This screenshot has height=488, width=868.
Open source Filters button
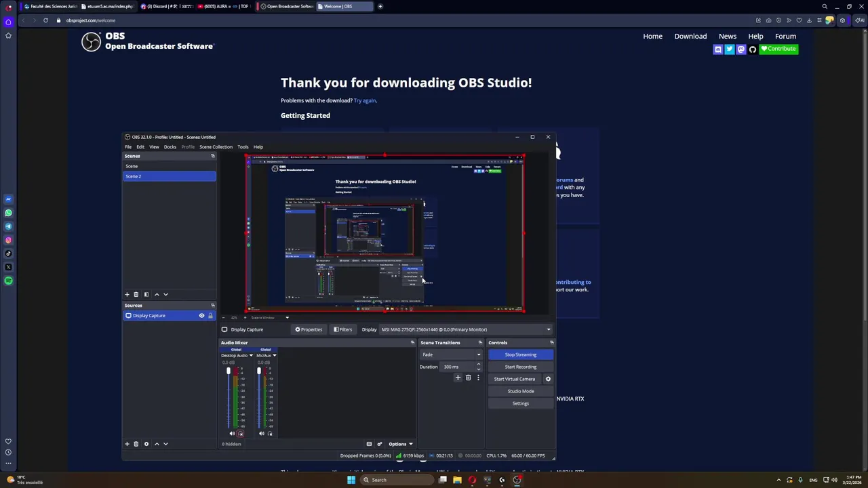[x=343, y=329]
